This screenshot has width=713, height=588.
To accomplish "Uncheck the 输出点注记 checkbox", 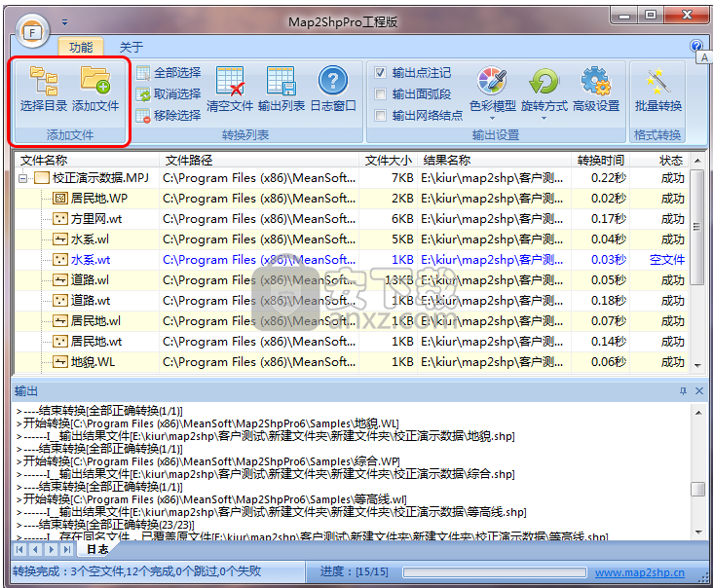I will pos(381,73).
